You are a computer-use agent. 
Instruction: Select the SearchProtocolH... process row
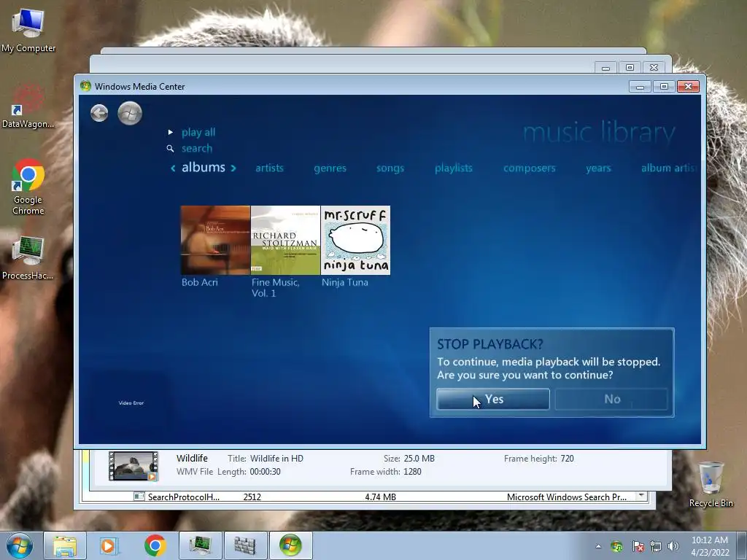pos(360,497)
